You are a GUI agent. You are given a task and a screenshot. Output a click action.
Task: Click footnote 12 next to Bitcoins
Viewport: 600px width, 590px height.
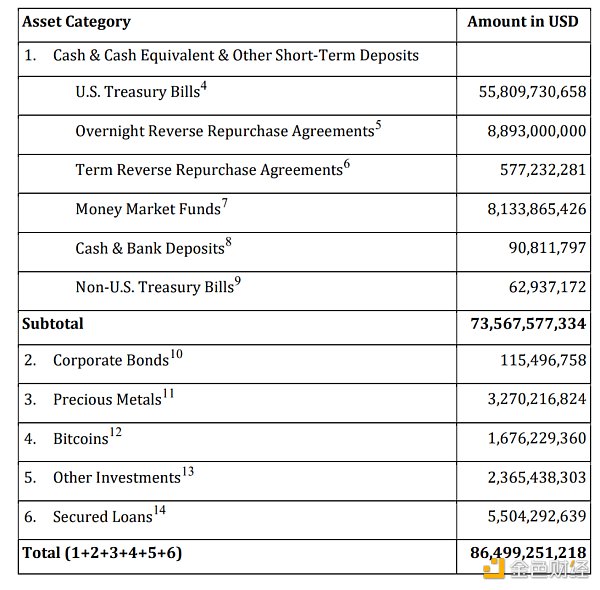115,432
